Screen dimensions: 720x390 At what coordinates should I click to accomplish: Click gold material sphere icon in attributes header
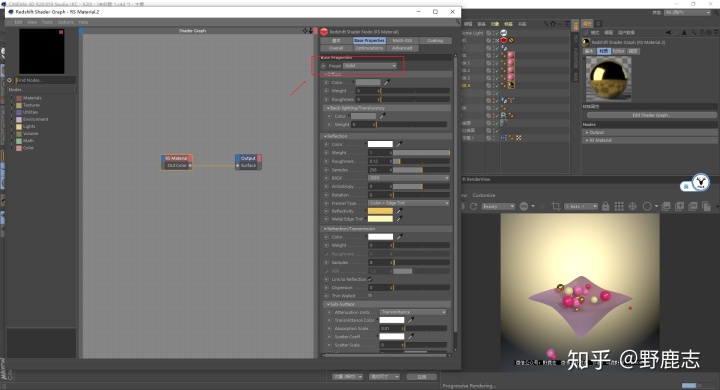pos(586,42)
